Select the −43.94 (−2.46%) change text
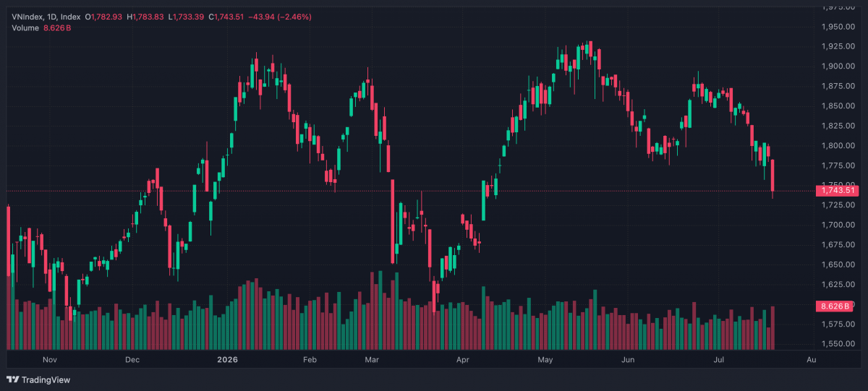Viewport: 868px width, 391px height. 279,17
